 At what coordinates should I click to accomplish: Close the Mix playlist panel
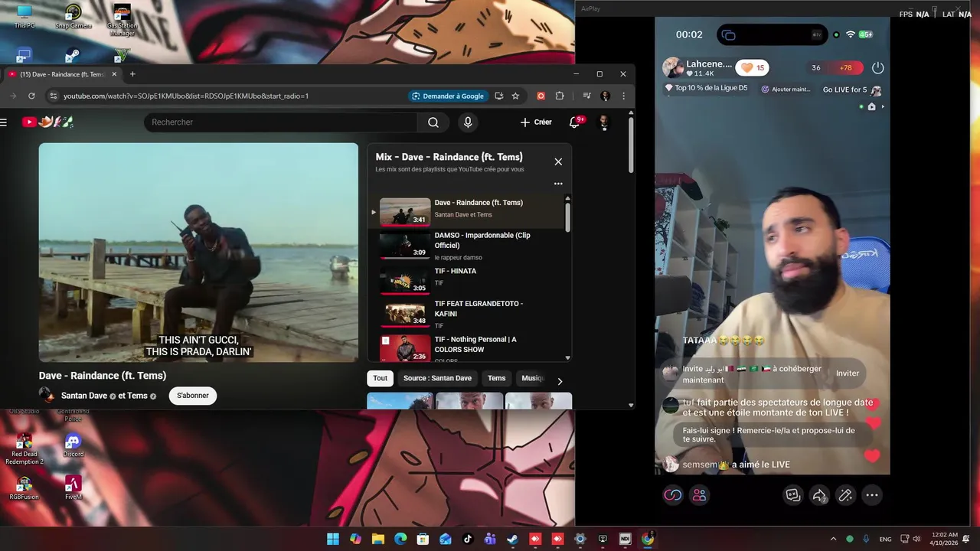coord(558,161)
